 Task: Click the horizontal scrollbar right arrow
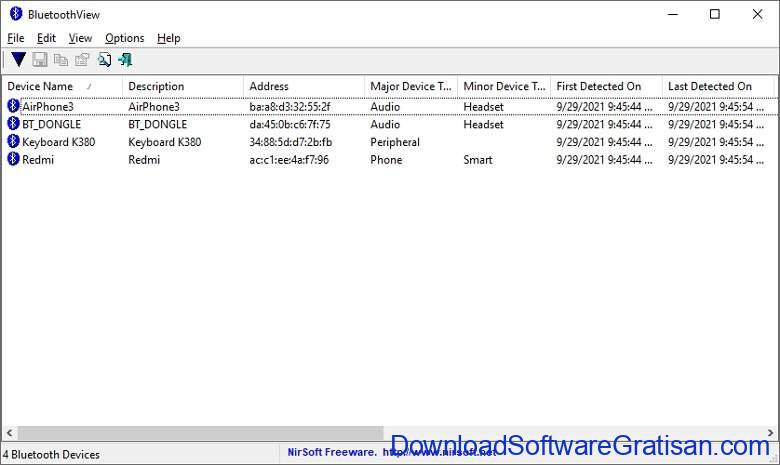(x=771, y=433)
